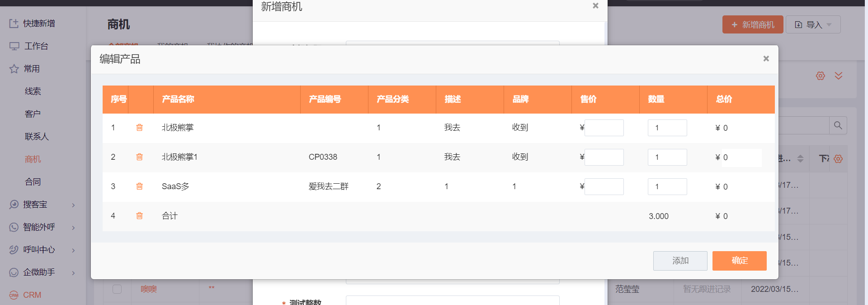Click product code CP0338

coord(323,157)
